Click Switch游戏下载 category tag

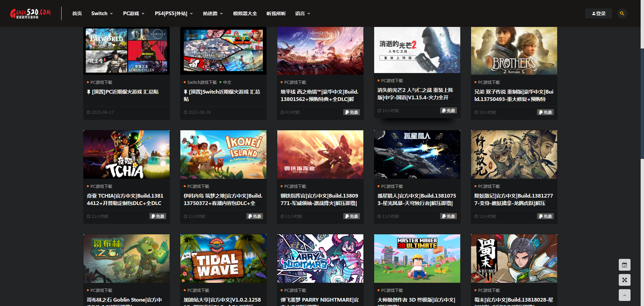[202, 82]
